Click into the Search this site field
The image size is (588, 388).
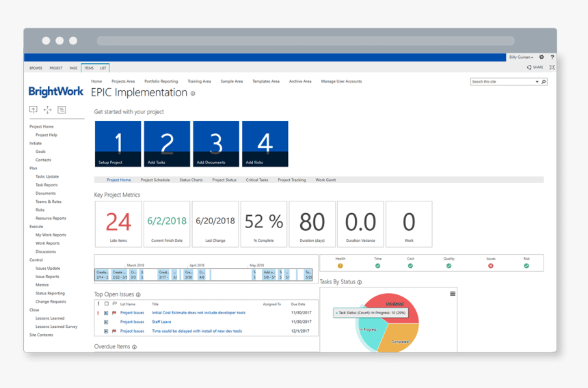tap(502, 82)
